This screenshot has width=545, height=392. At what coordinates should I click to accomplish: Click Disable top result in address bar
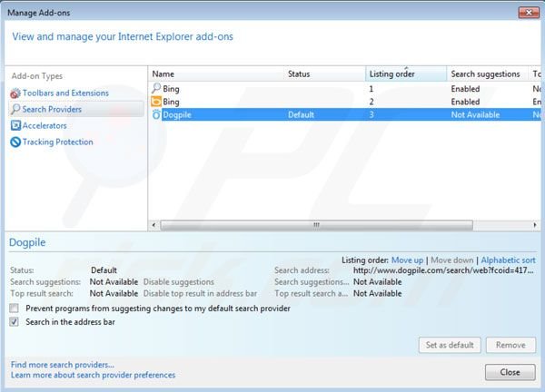pos(200,293)
